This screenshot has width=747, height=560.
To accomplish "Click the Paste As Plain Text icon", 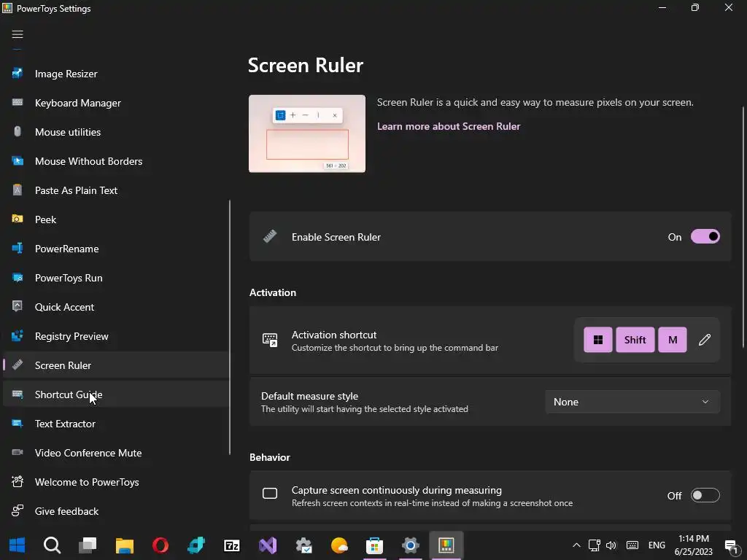I will click(x=18, y=190).
